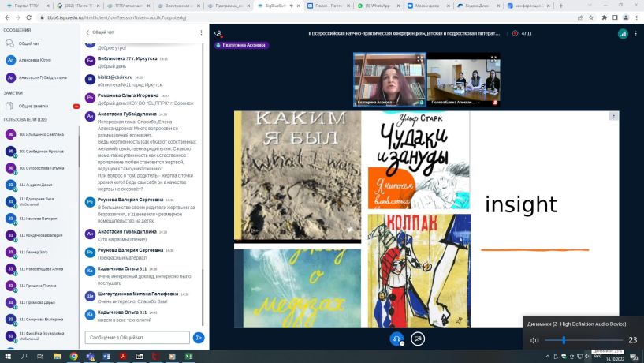Viewport: 644px width, 363px height.
Task: Open chat options three-dot menu
Action: click(x=201, y=32)
